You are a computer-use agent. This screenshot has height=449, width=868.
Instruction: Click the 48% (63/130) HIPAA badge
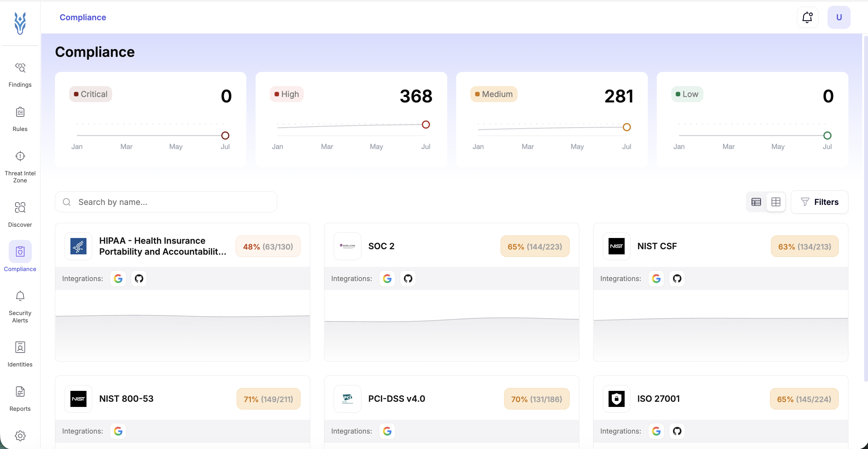click(268, 246)
